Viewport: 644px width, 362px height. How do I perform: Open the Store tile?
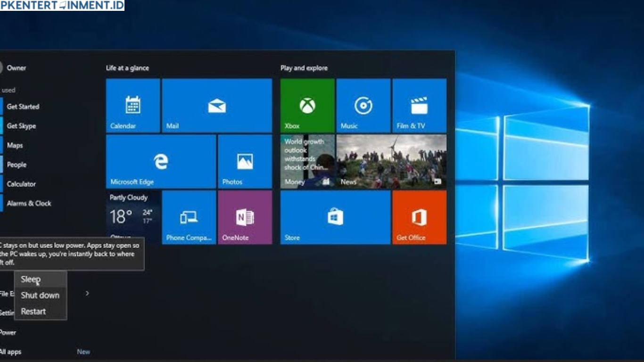[335, 217]
